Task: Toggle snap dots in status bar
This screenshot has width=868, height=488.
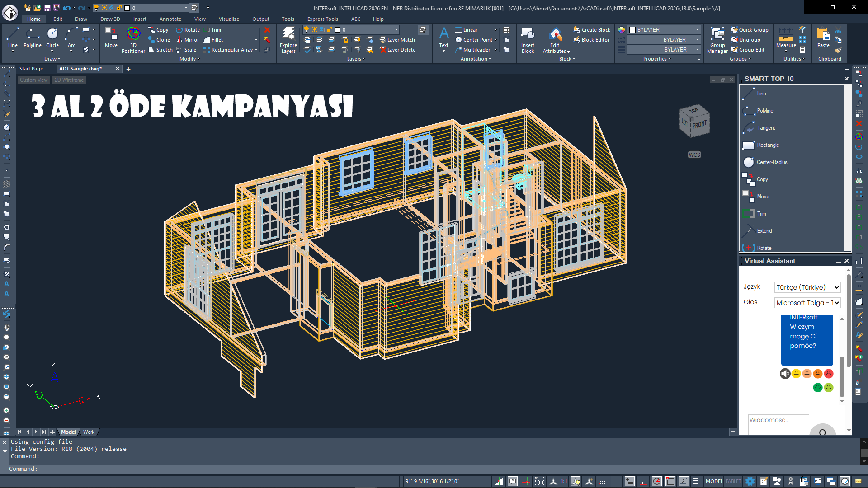Action: (x=603, y=481)
